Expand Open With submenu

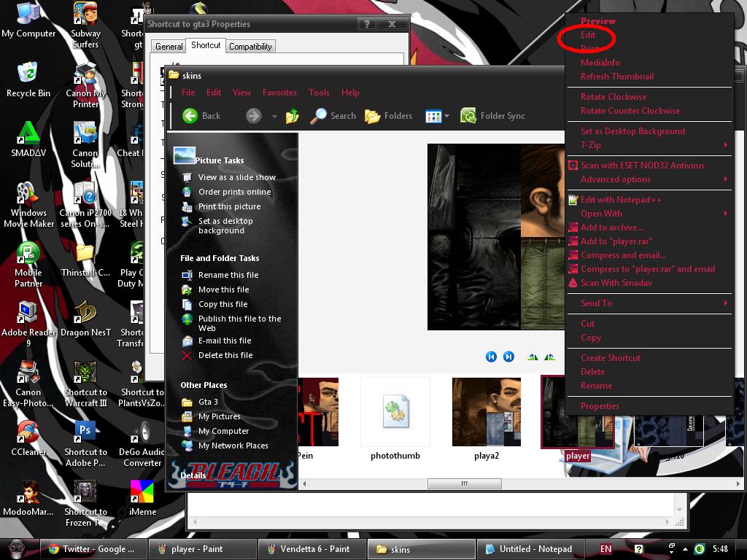[x=649, y=214]
